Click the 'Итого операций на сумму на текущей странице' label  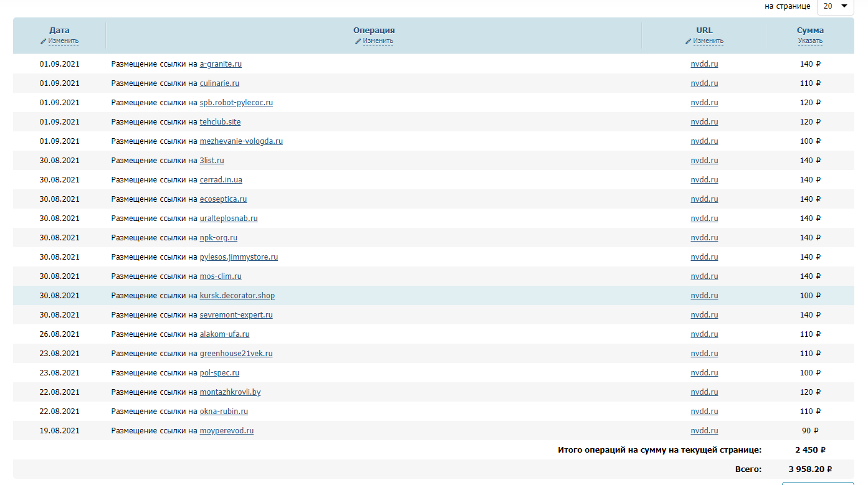pos(659,450)
